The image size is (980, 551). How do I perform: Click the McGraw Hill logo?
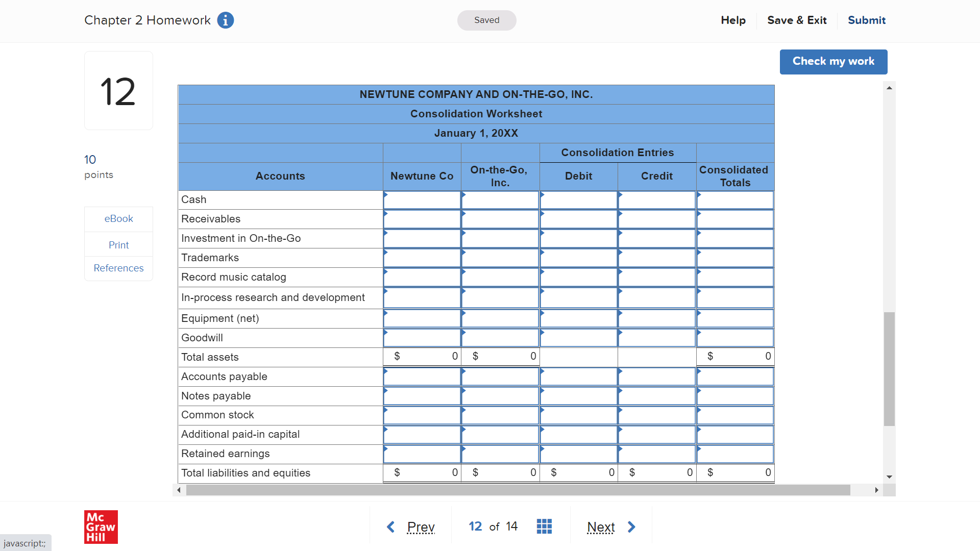click(101, 527)
